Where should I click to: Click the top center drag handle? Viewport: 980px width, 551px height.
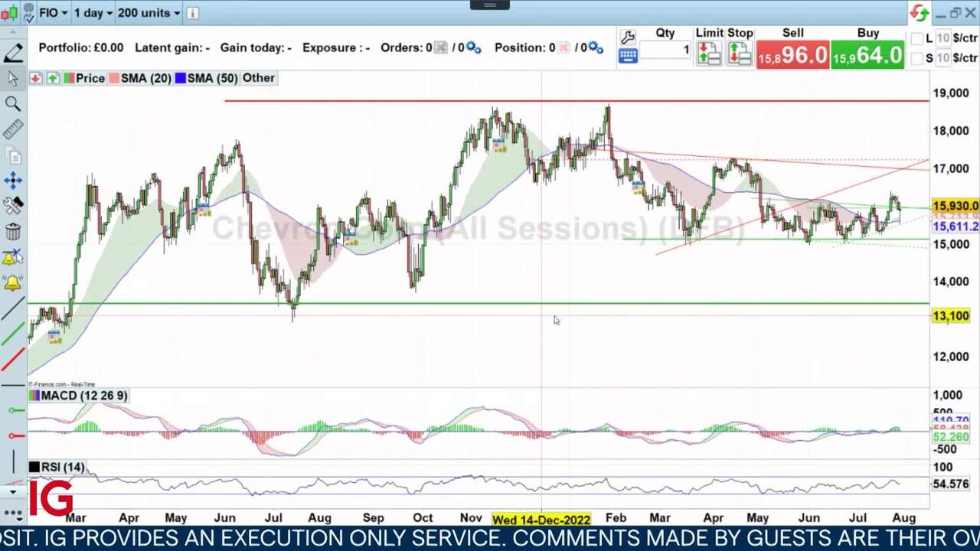(x=490, y=5)
